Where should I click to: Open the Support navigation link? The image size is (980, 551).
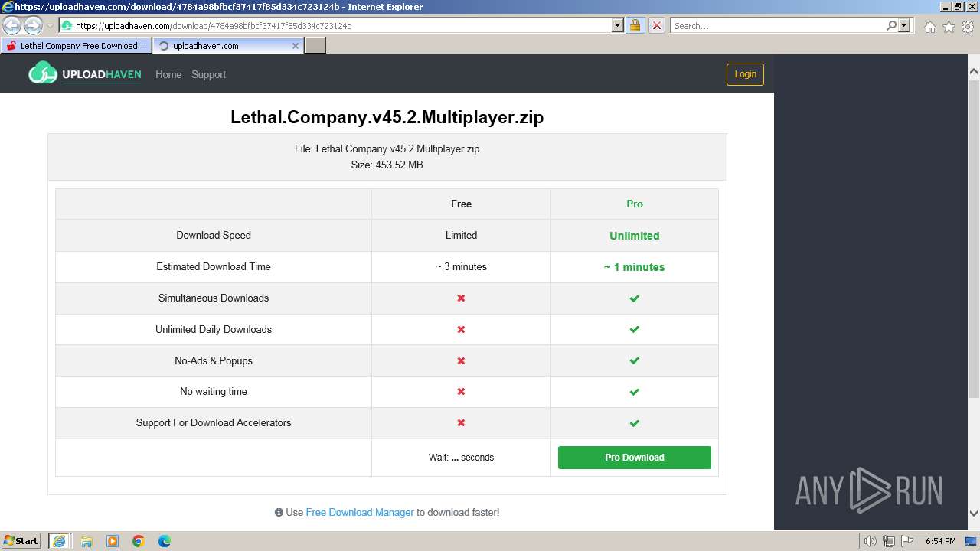[208, 74]
